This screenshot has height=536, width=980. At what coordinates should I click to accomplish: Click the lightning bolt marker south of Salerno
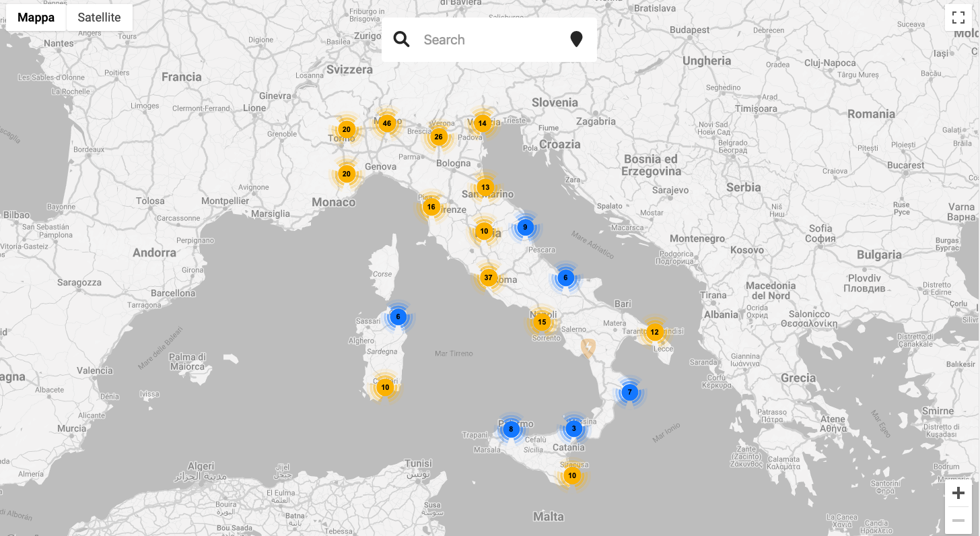(x=588, y=348)
